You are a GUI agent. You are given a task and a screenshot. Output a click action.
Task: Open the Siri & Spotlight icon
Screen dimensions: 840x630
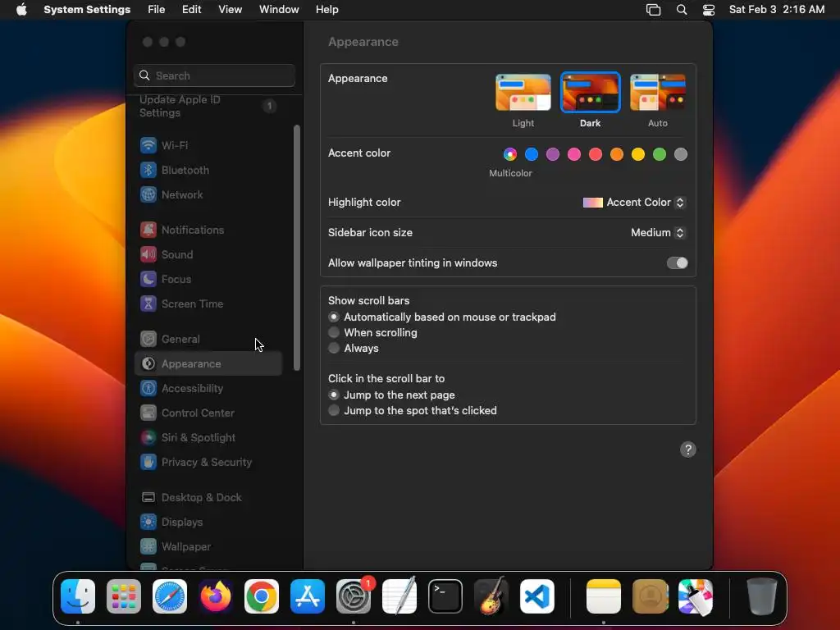coord(148,438)
